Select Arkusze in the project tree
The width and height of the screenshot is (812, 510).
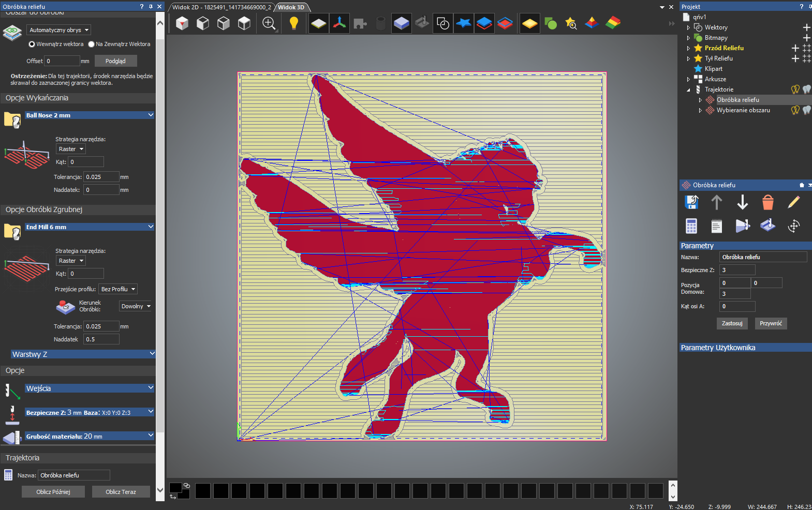pyautogui.click(x=715, y=79)
